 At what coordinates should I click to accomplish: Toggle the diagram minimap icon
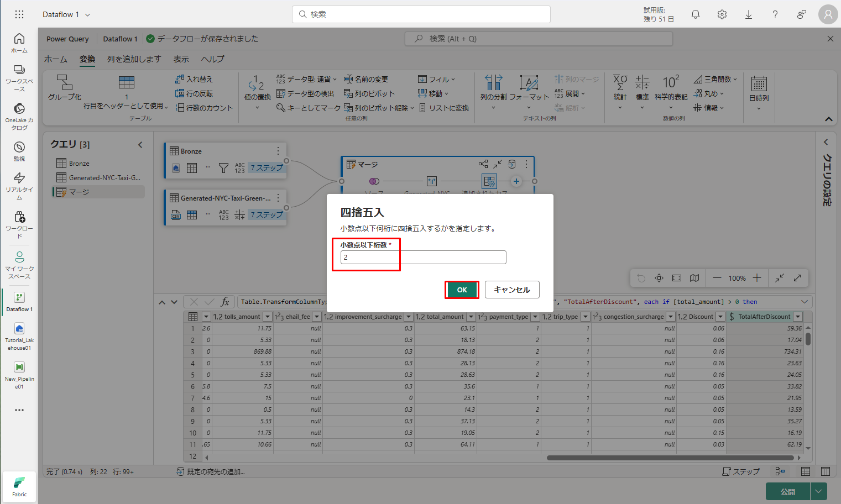(x=694, y=278)
